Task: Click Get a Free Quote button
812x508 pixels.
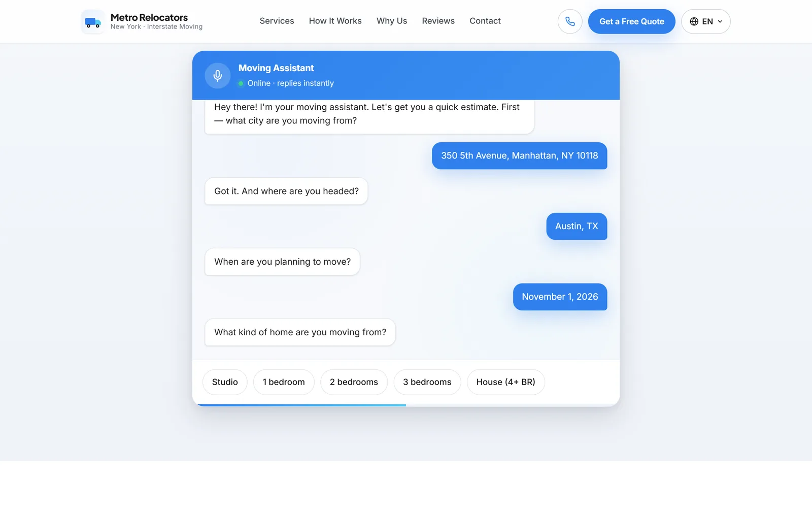Action: click(x=632, y=21)
